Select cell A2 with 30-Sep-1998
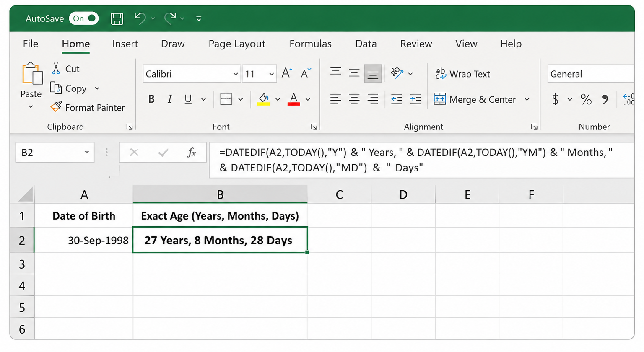Viewport: 644px width, 352px height. click(83, 240)
